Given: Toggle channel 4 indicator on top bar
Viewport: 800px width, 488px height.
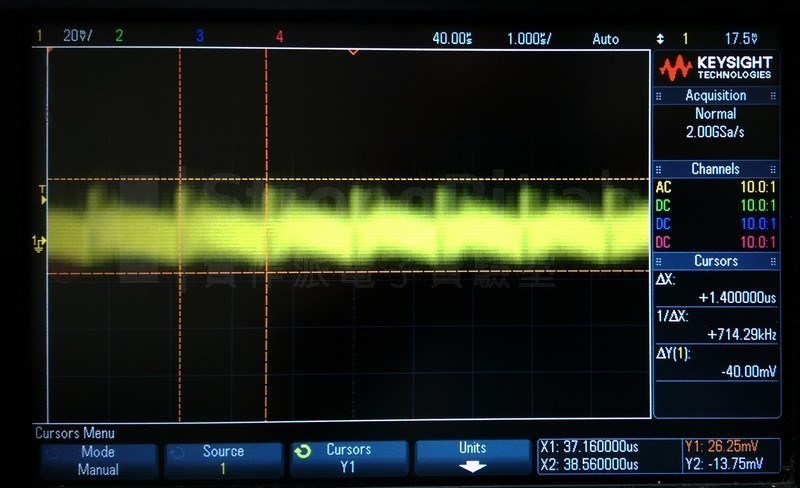Looking at the screenshot, I should pyautogui.click(x=280, y=36).
